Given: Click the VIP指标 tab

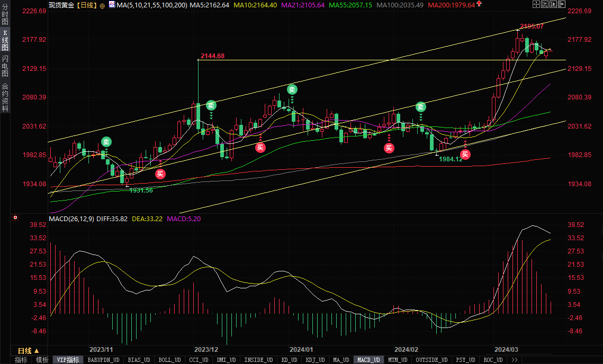Looking at the screenshot, I should 68,360.
